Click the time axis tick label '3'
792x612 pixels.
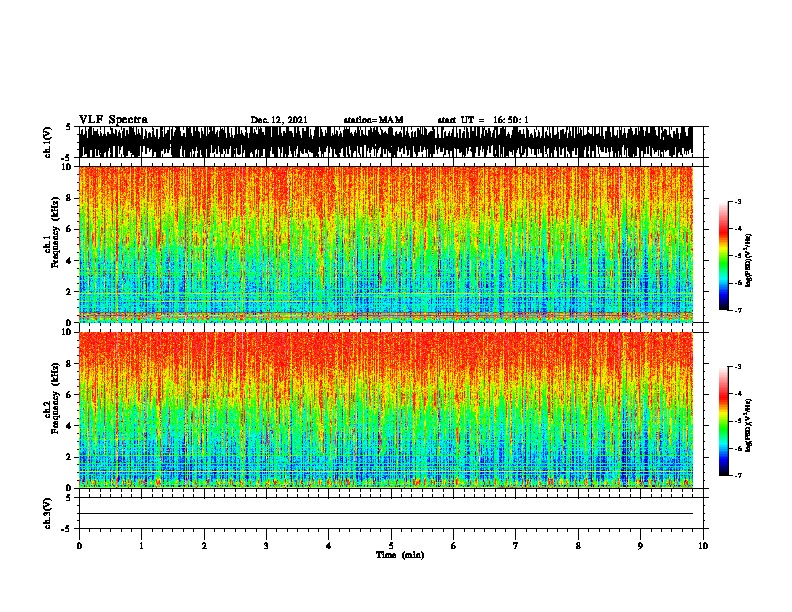point(266,546)
